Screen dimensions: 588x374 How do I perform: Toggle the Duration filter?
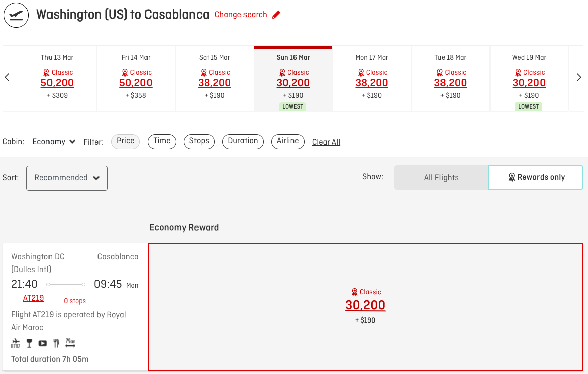coord(243,141)
